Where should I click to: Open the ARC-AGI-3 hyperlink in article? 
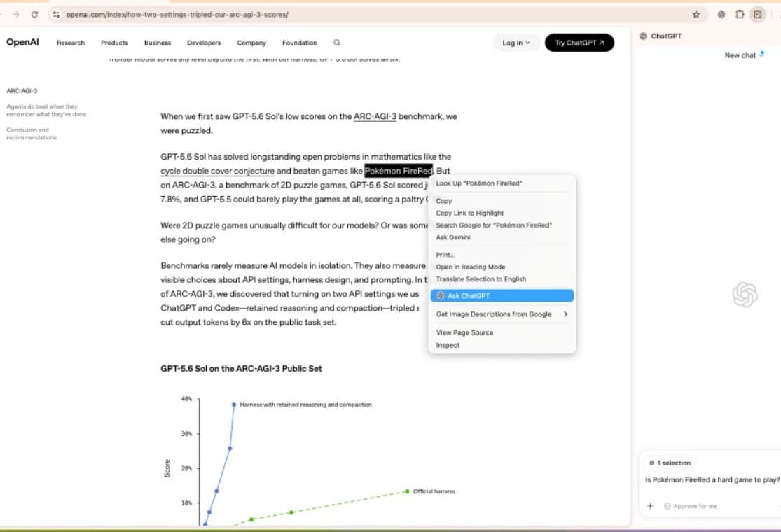375,116
